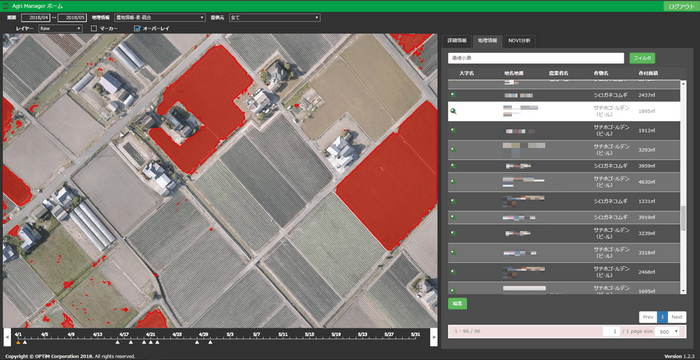700x360 pixels.
Task: Click magnifier icon in the 1912㎡ row
Action: 453,130
